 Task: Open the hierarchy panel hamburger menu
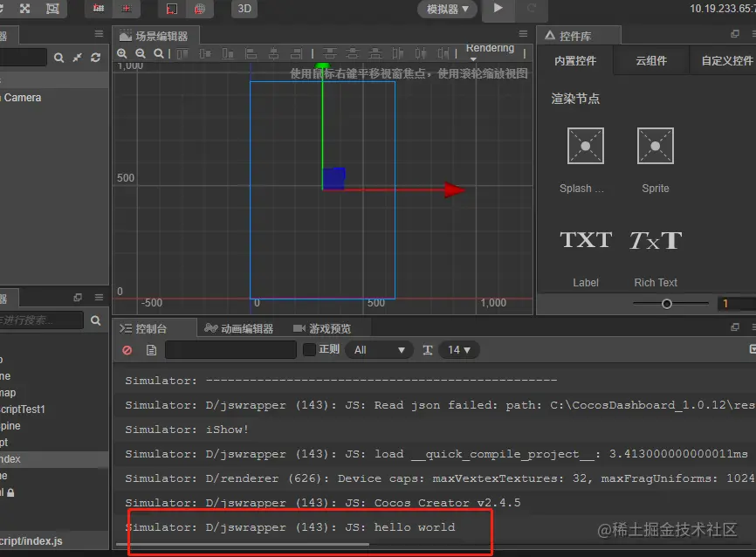tap(99, 34)
